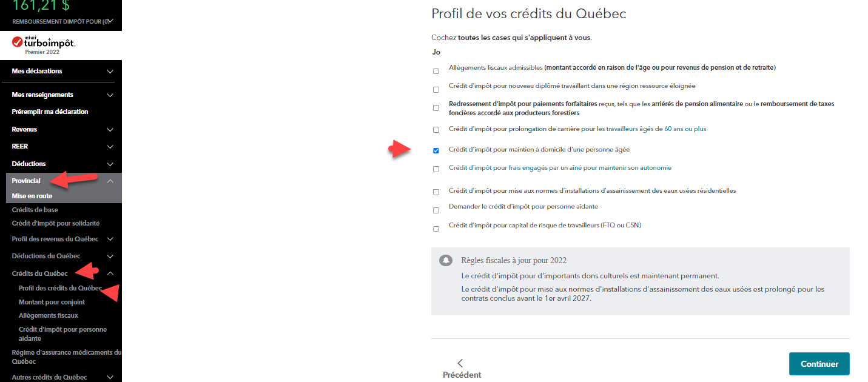Viewport: 868px width, 382px height.
Task: Collapse the Provincial section
Action: coord(110,181)
